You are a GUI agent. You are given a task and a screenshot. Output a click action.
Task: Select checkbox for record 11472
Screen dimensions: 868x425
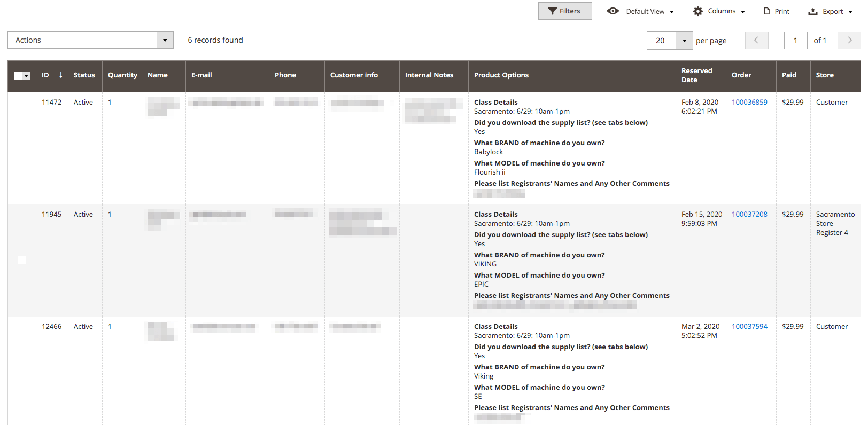click(x=22, y=148)
